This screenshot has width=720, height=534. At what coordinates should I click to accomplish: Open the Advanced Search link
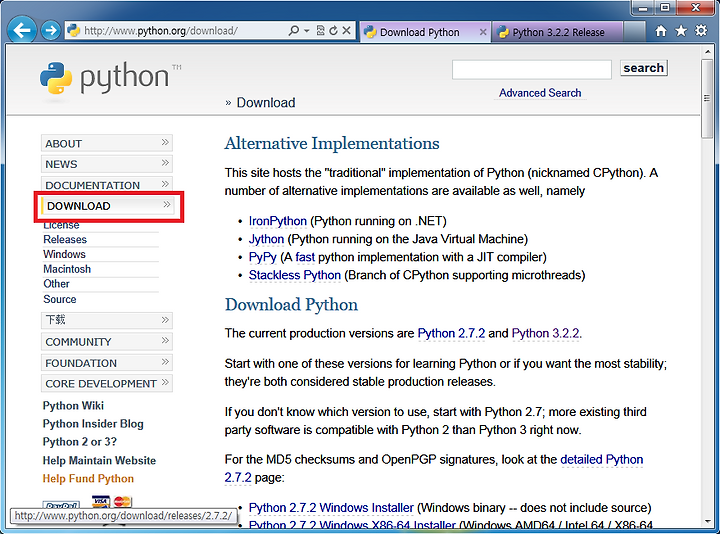540,93
